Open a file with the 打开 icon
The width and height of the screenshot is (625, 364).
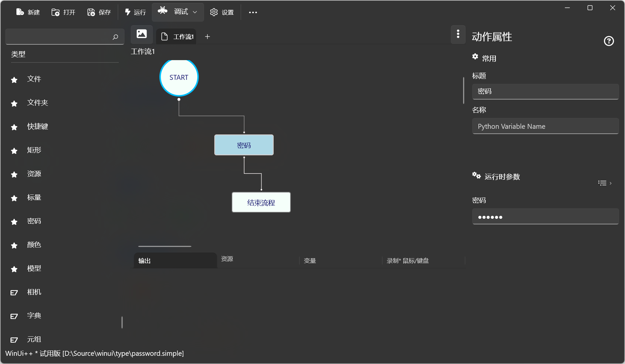(x=56, y=12)
